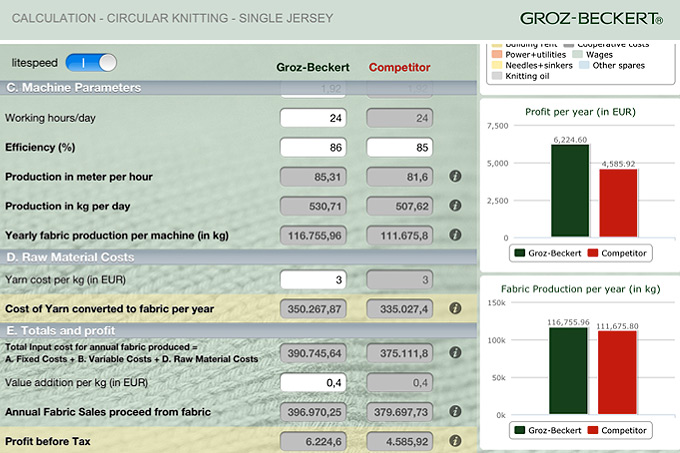
Task: Open info for Production in meter per hour
Action: click(455, 176)
